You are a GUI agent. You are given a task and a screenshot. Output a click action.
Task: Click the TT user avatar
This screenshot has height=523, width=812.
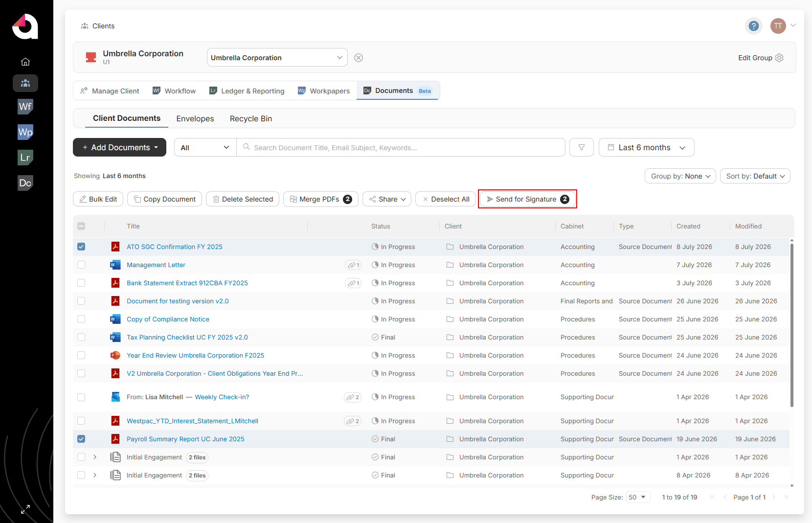pos(778,26)
